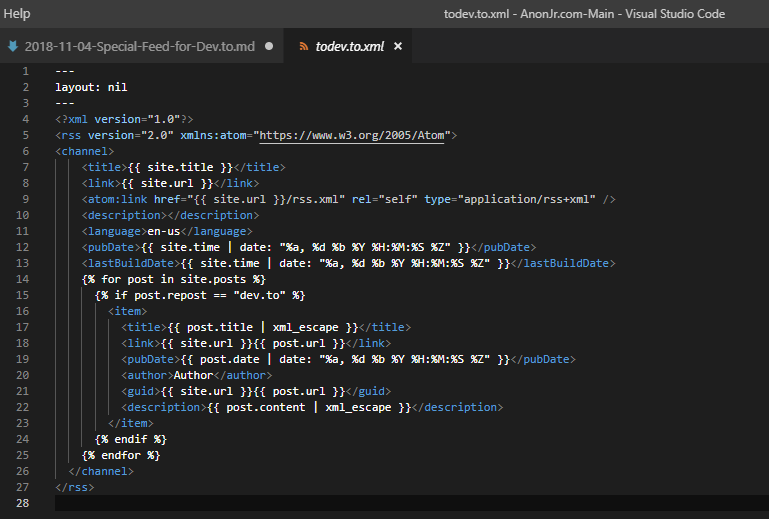Place cursor on empty line 28
Viewport: 769px width, 519px height.
click(300, 503)
